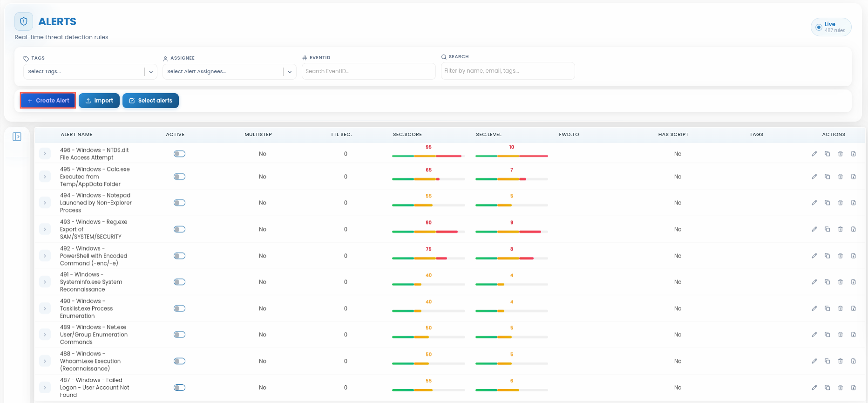
Task: Edit alert 488 Whoami.exe Execution
Action: coord(814,361)
